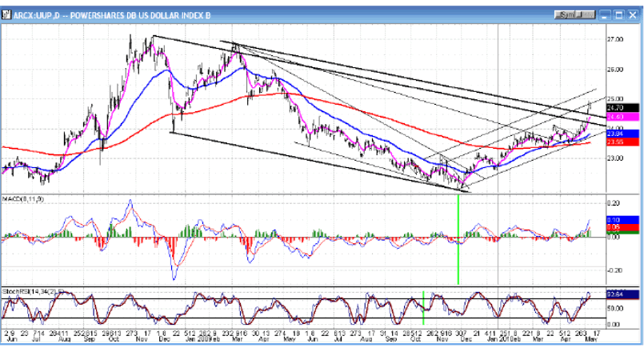
Task: Click the chart title ARCX:UUP,D text
Action: pyautogui.click(x=36, y=16)
